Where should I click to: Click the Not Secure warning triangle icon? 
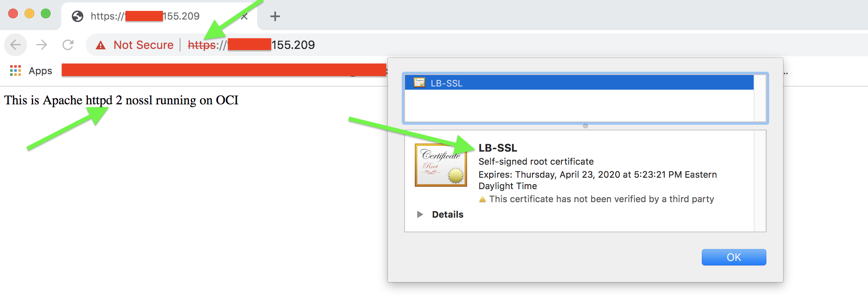[x=100, y=45]
